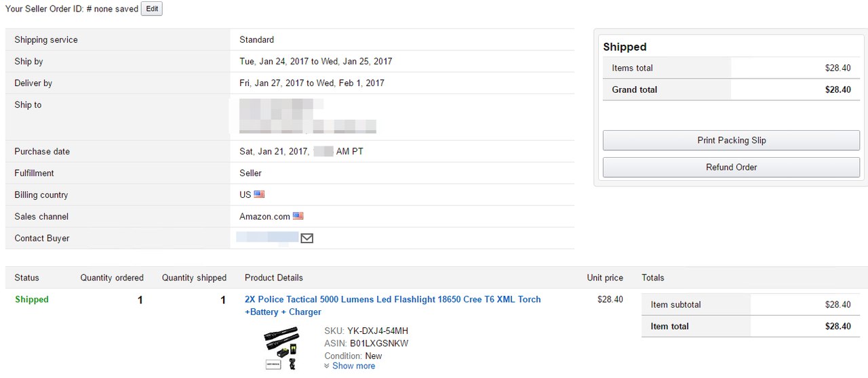Click the Quantity ordered column header
868x378 pixels.
pos(112,278)
